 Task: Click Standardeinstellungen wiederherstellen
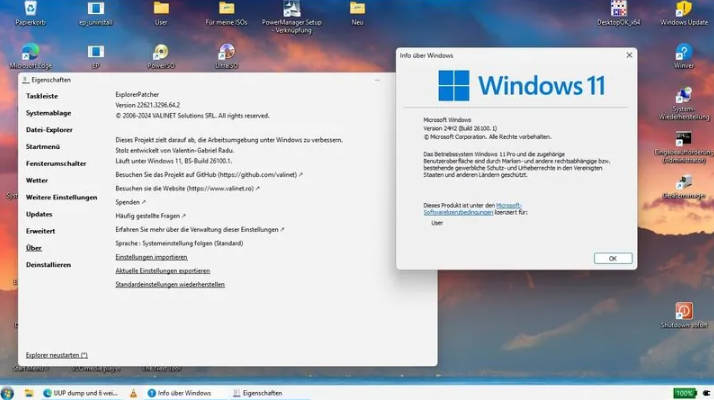click(170, 284)
